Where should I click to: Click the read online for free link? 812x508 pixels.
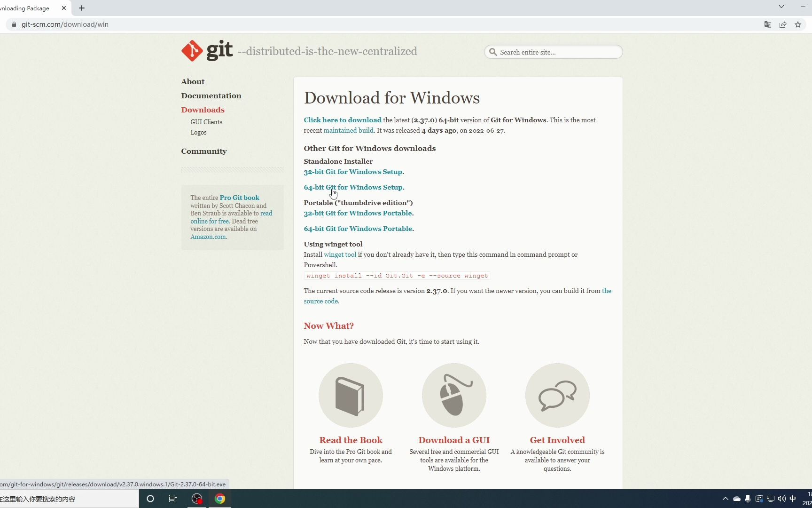coord(210,221)
